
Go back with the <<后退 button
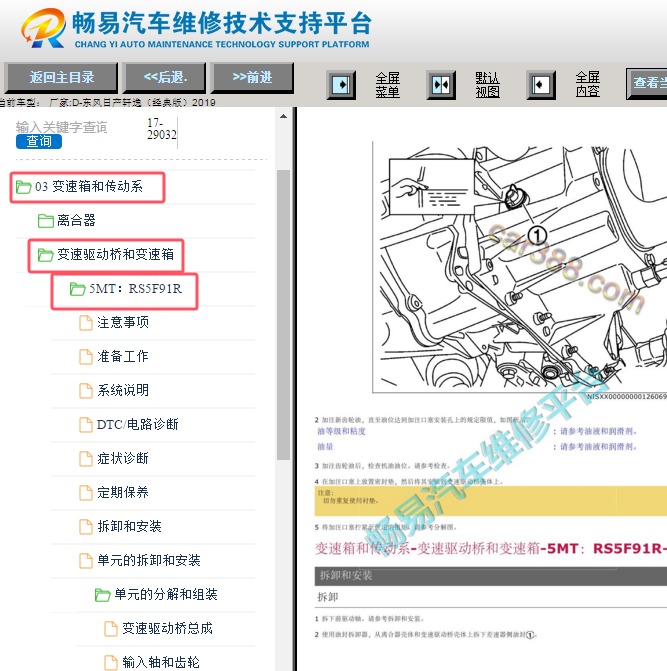tap(165, 77)
